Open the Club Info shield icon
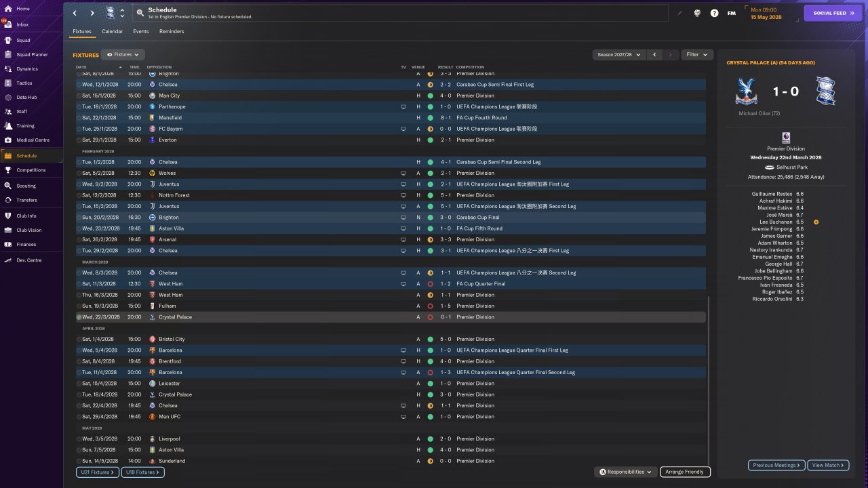 pyautogui.click(x=8, y=216)
